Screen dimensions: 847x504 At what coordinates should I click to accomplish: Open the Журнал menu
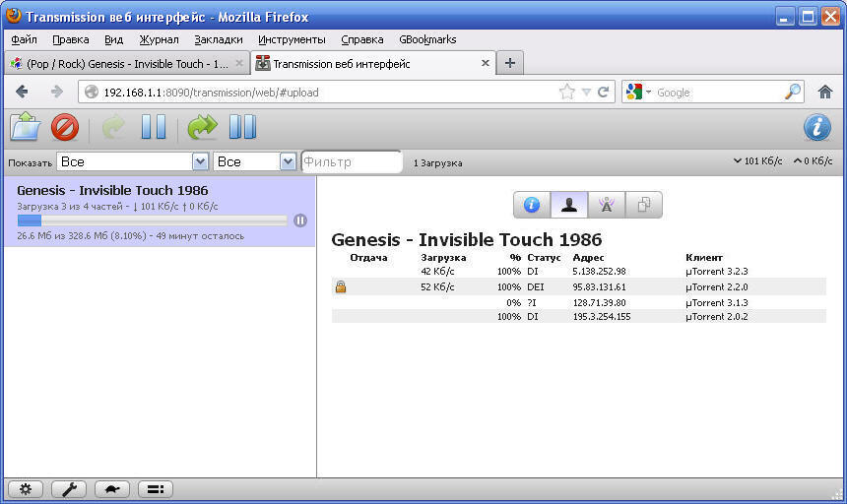(159, 39)
